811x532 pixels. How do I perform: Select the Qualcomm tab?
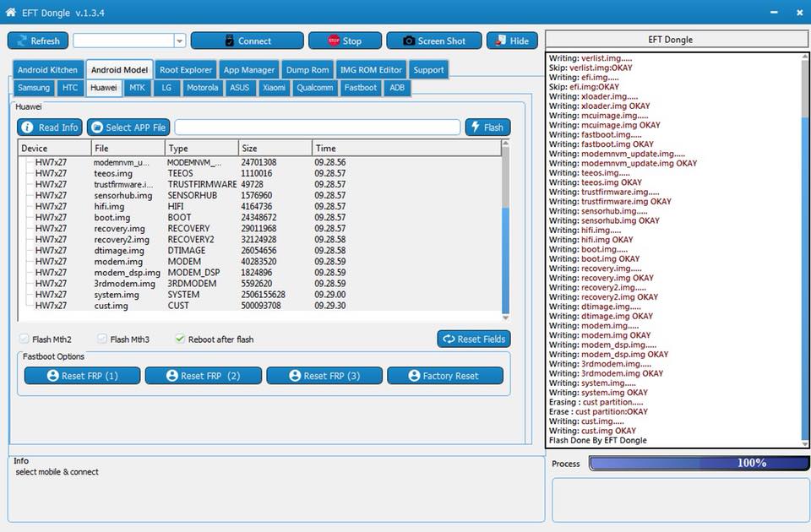[x=315, y=87]
